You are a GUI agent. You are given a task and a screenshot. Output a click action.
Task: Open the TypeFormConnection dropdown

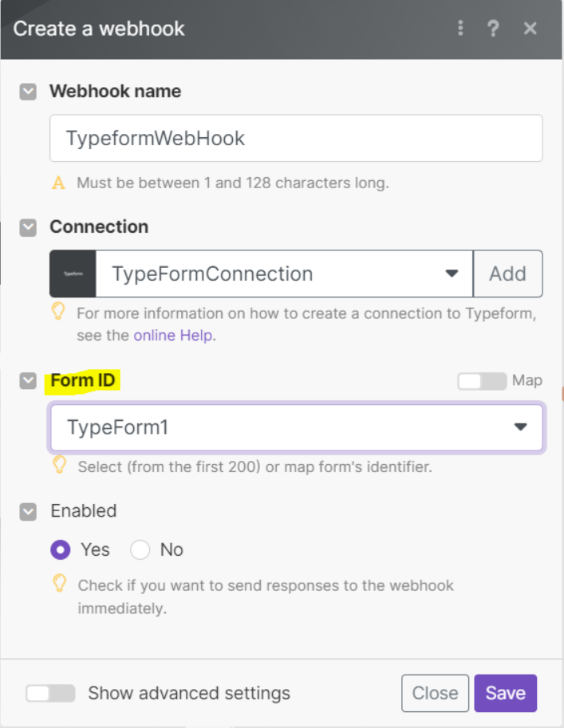pyautogui.click(x=284, y=273)
